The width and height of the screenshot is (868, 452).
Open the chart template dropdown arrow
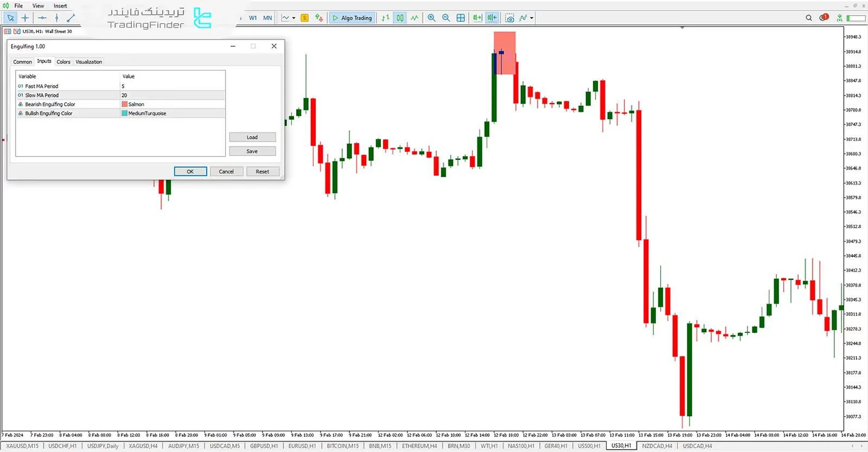(293, 18)
